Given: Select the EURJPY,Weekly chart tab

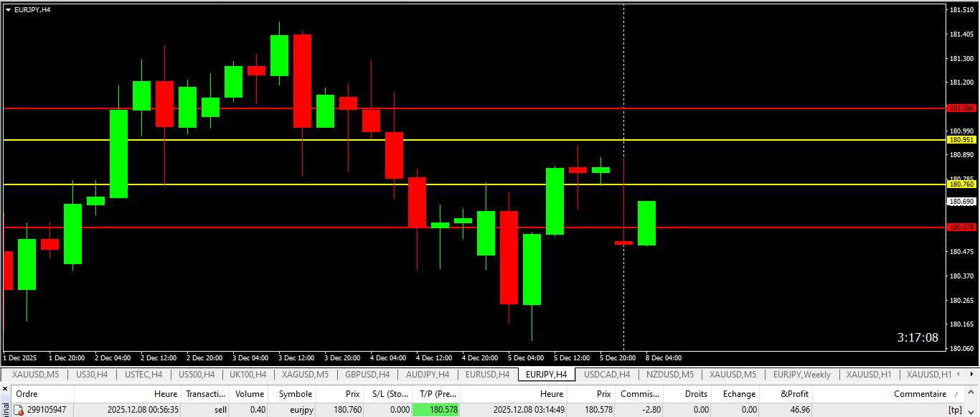Looking at the screenshot, I should click(x=801, y=375).
